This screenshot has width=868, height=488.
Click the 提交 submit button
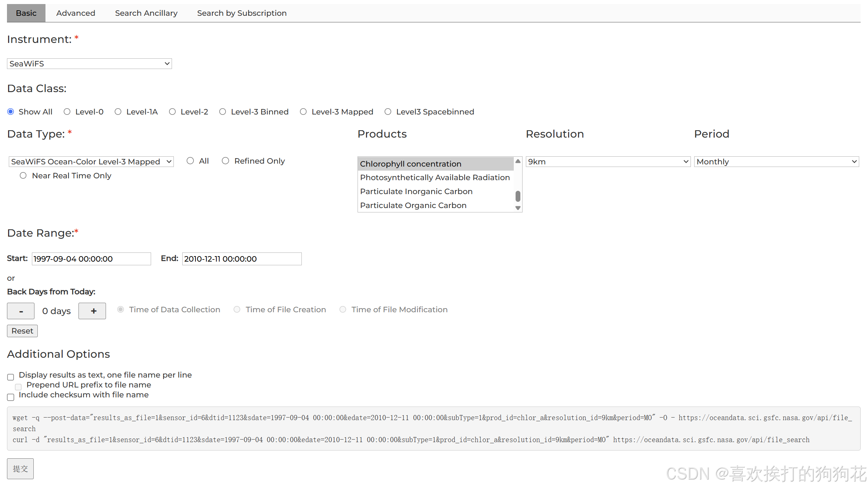click(x=20, y=469)
